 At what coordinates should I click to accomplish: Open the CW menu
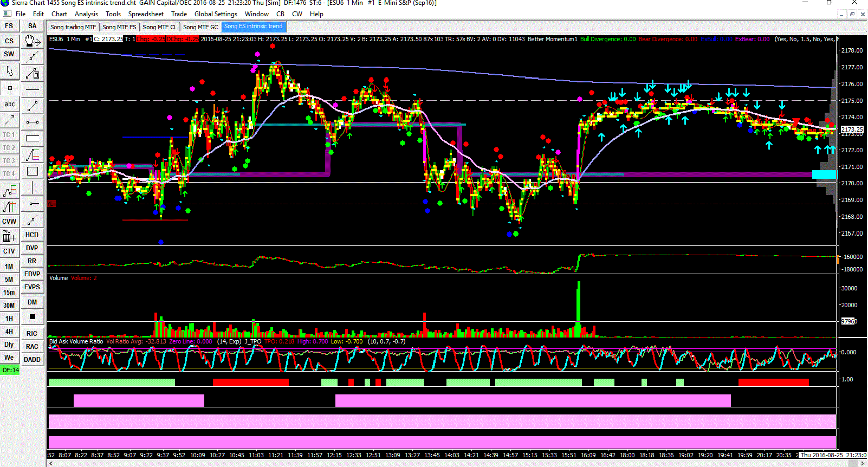[x=297, y=14]
